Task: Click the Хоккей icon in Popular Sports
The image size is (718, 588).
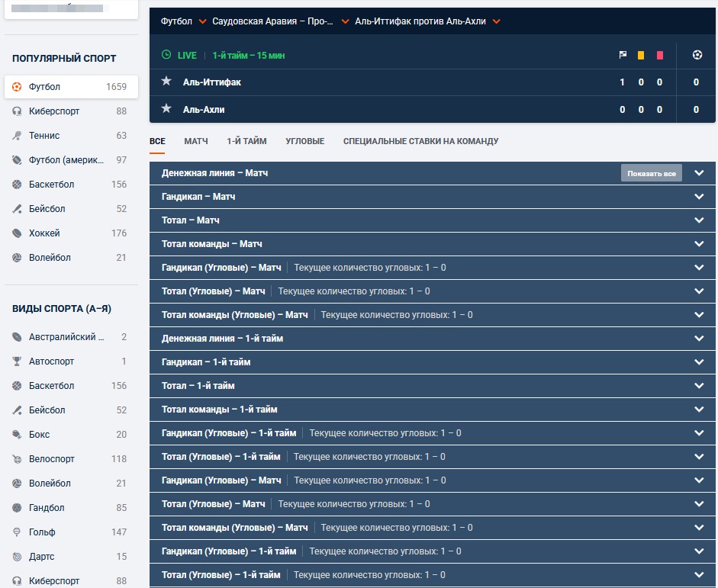Action: coord(17,233)
